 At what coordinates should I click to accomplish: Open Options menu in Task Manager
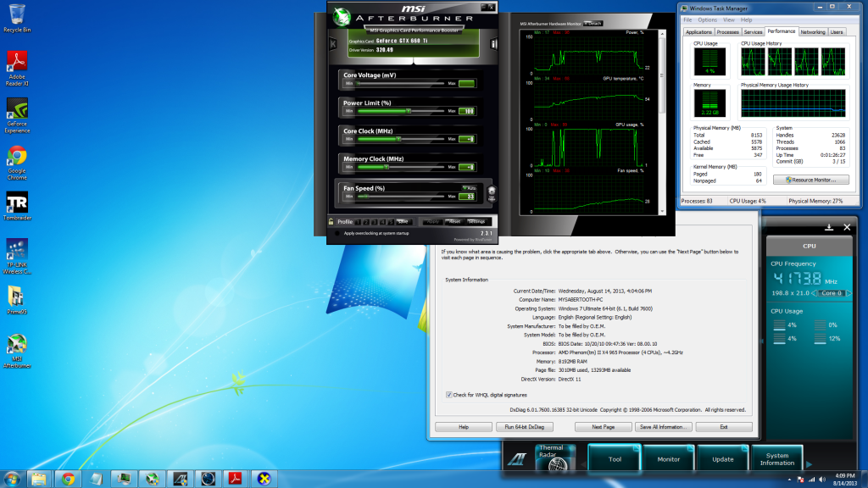click(x=707, y=19)
